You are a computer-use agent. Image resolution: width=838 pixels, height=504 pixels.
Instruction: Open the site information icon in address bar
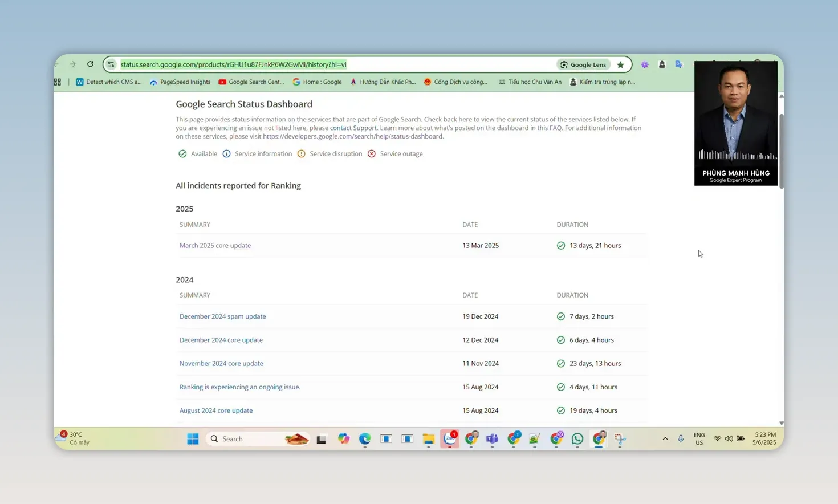(111, 64)
